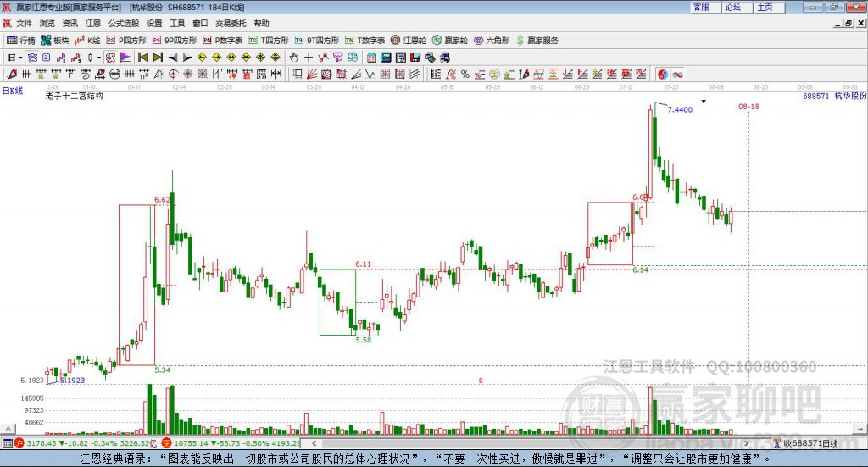Viewport: 868px width, 467px height.
Task: Launch the 江恩轮 Gann wheel
Action: 409,41
